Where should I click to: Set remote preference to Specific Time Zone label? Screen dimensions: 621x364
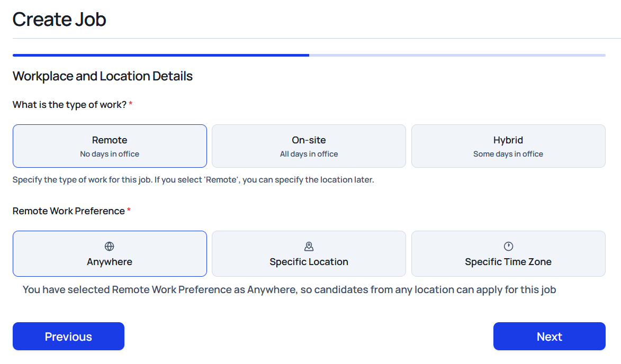point(508,262)
